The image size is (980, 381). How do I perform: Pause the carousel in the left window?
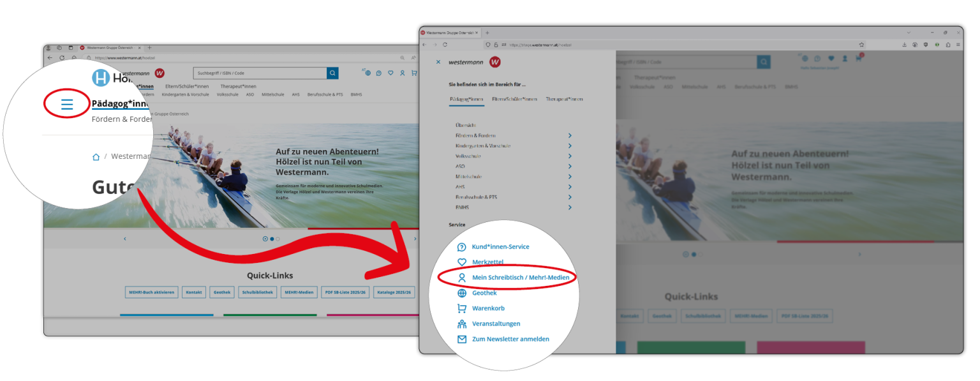coord(265,239)
